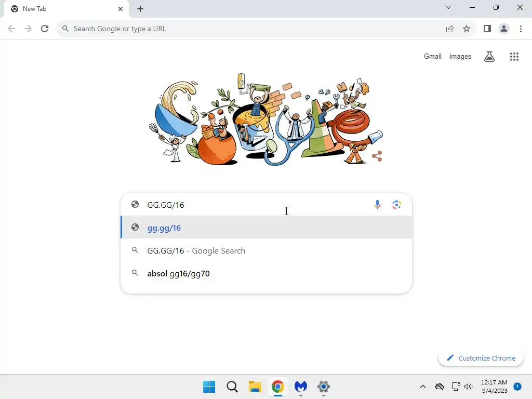Close the New Tab tab
This screenshot has width=532, height=399.
(121, 9)
